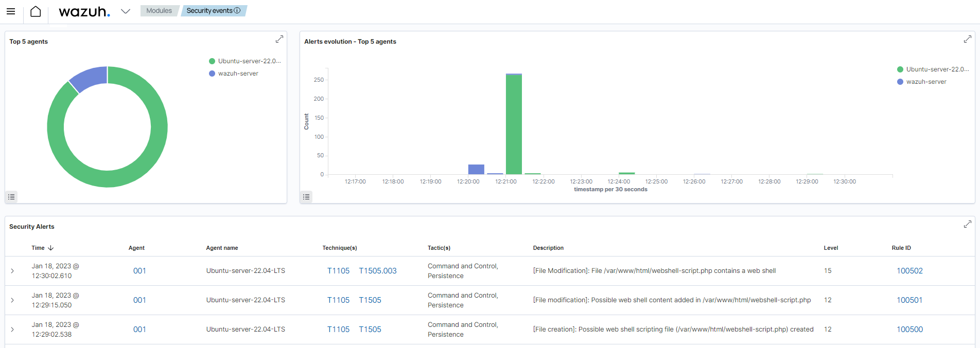980x348 pixels.
Task: Open technique T1505 in the 12:29:15.050 row
Action: (x=370, y=300)
